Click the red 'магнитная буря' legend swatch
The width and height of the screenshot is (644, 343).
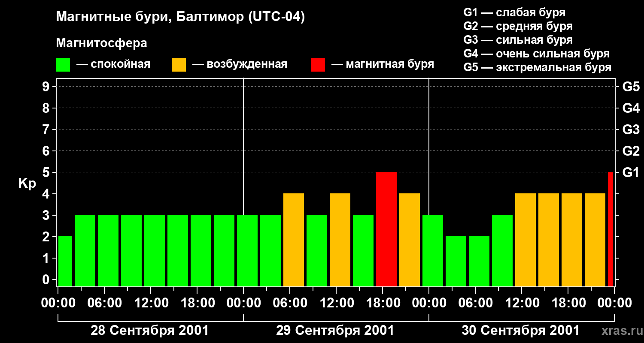pos(318,65)
